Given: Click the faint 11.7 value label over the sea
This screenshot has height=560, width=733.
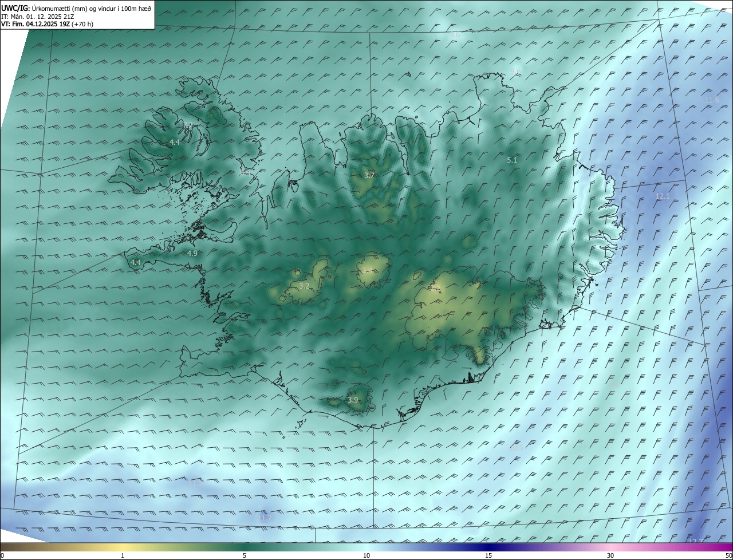Looking at the screenshot, I should click(x=265, y=518).
